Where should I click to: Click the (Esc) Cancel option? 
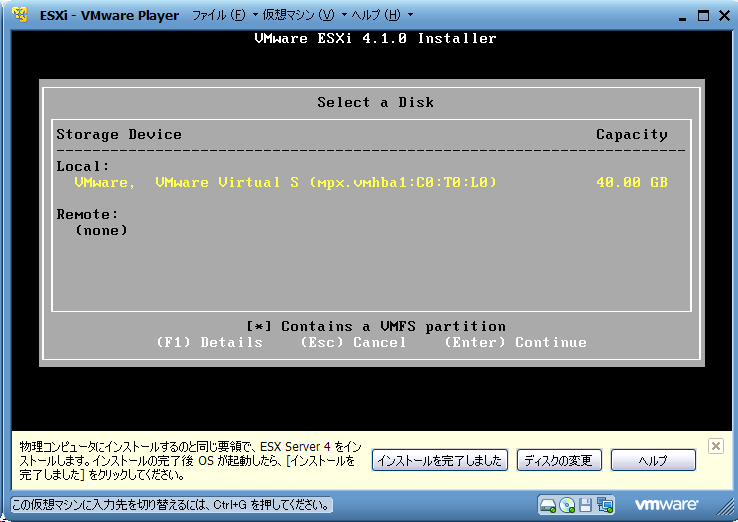tap(353, 342)
